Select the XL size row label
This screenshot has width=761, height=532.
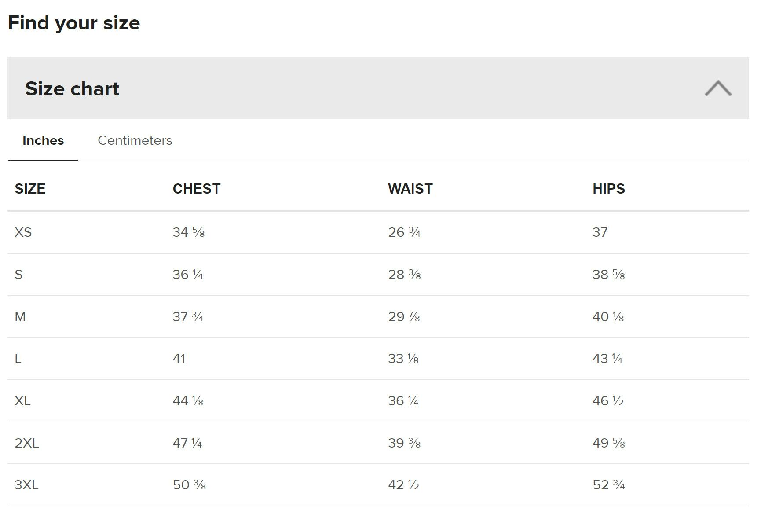click(22, 401)
